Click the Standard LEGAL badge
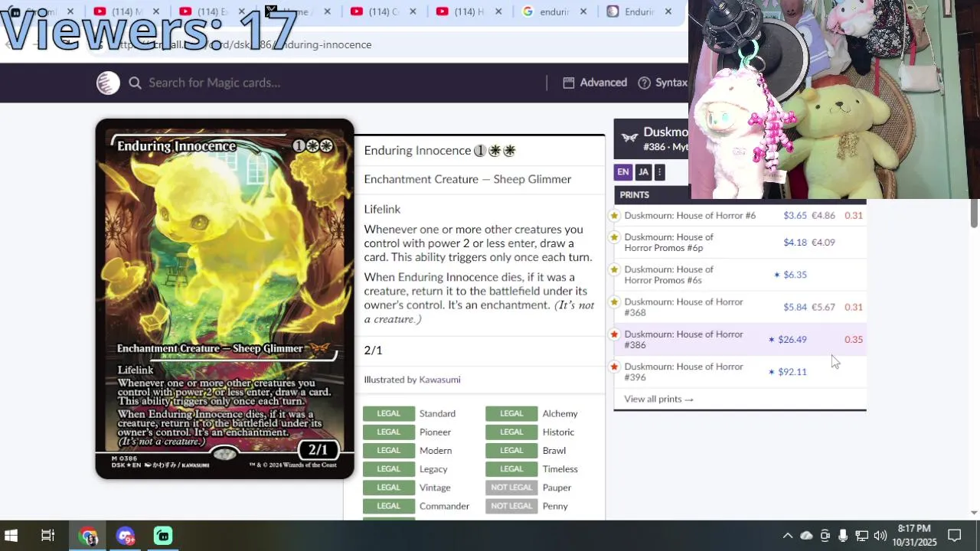The height and width of the screenshot is (551, 980). pos(388,414)
